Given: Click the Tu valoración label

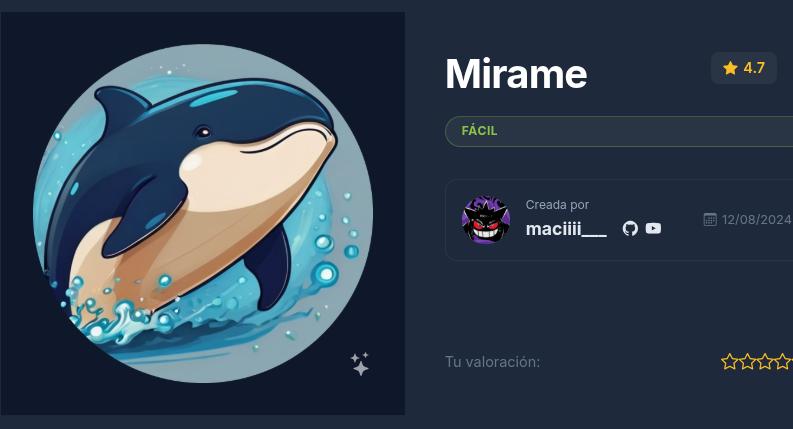Looking at the screenshot, I should click(493, 362).
